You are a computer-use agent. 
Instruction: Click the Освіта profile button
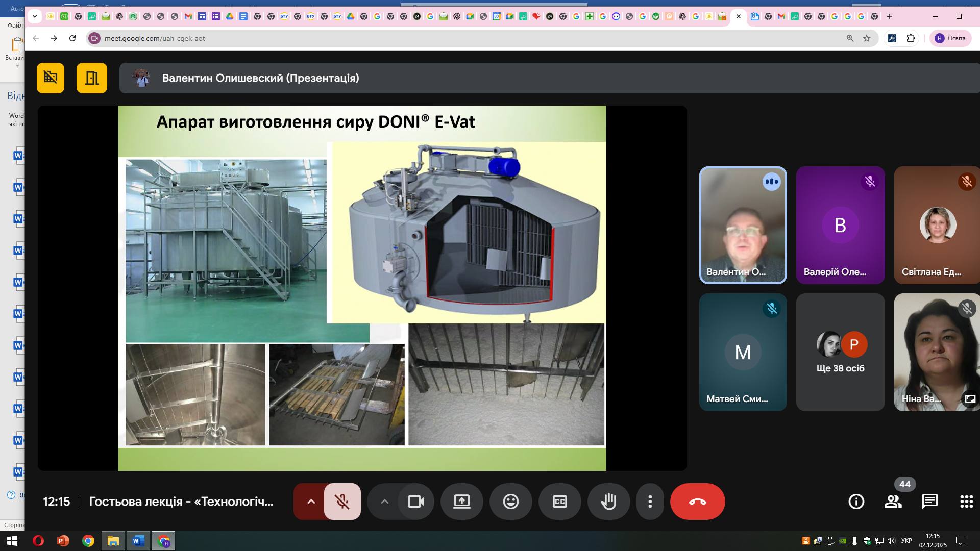pos(950,38)
